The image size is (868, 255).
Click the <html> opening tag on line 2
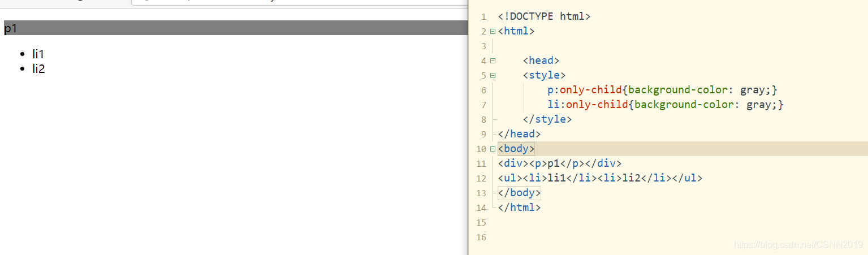tap(516, 31)
